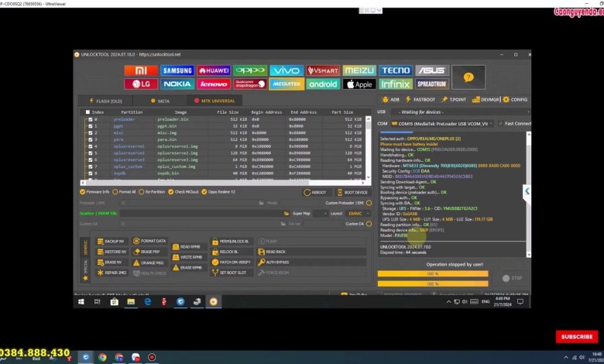Click the ERASE FRP button
Viewport: 604px width, 364px height.
click(149, 252)
